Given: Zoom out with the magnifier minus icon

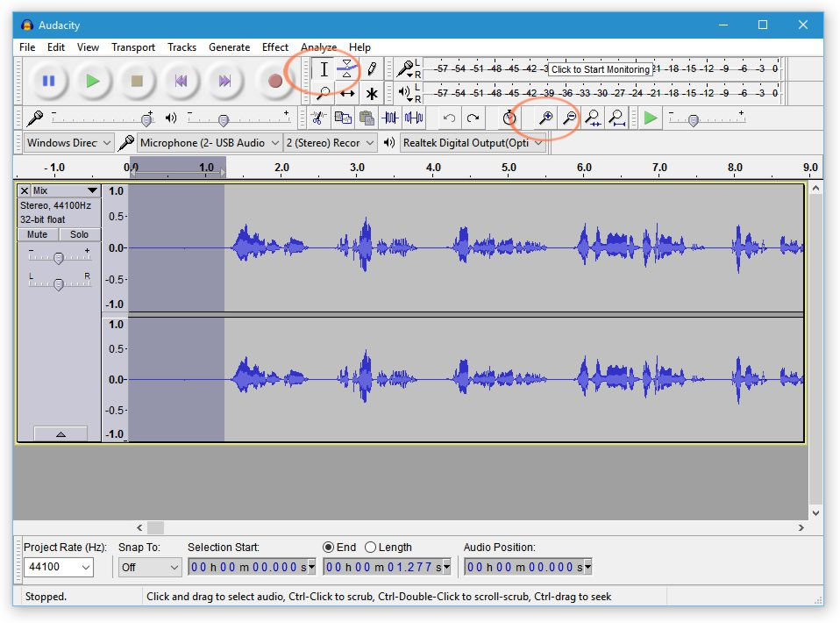Looking at the screenshot, I should coord(569,118).
